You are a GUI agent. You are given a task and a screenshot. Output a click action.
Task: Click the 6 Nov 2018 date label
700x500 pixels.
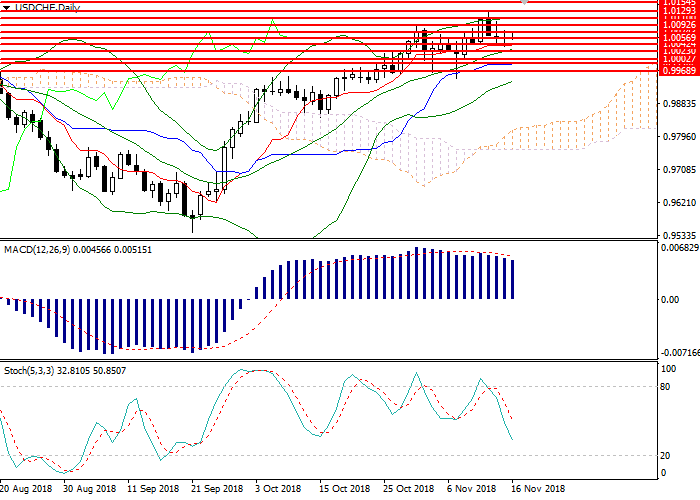pos(471,489)
